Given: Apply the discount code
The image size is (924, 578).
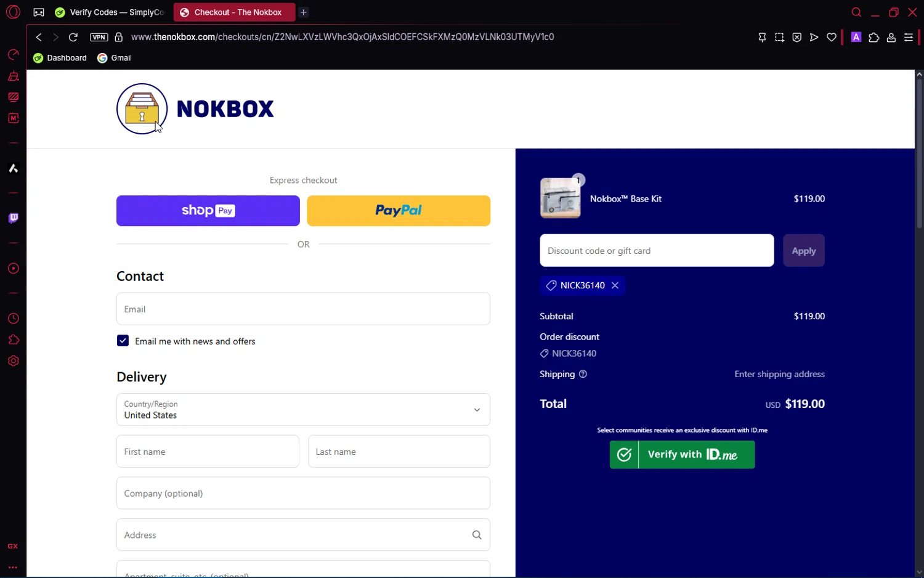Looking at the screenshot, I should (x=803, y=251).
